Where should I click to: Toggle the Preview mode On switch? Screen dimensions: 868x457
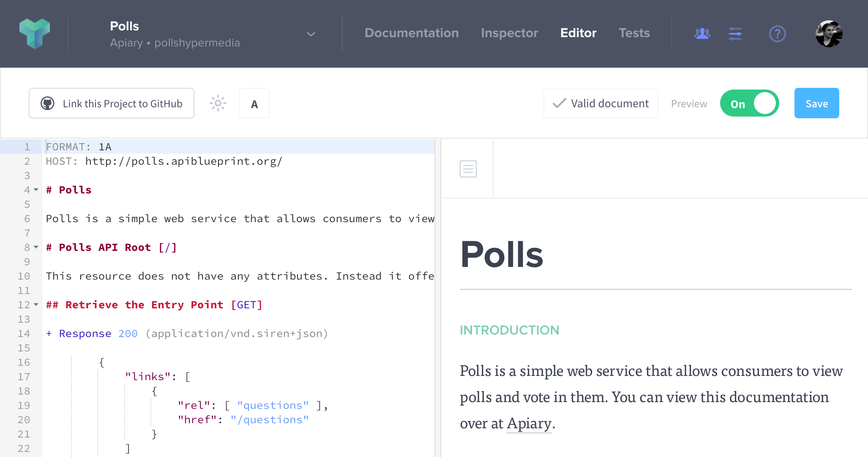click(x=750, y=104)
